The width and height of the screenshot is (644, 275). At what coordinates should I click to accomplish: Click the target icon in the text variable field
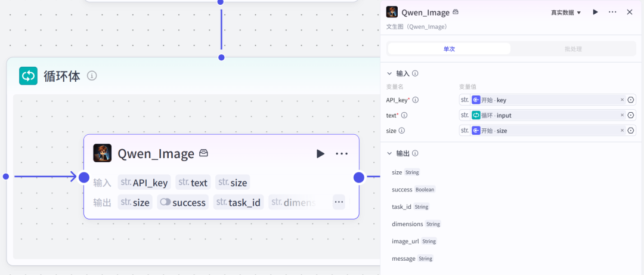[631, 115]
